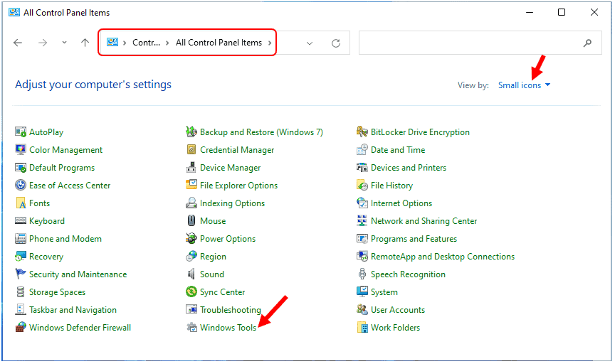Click the Work Folders icon
Screen dimensions: 615x364
[362, 327]
